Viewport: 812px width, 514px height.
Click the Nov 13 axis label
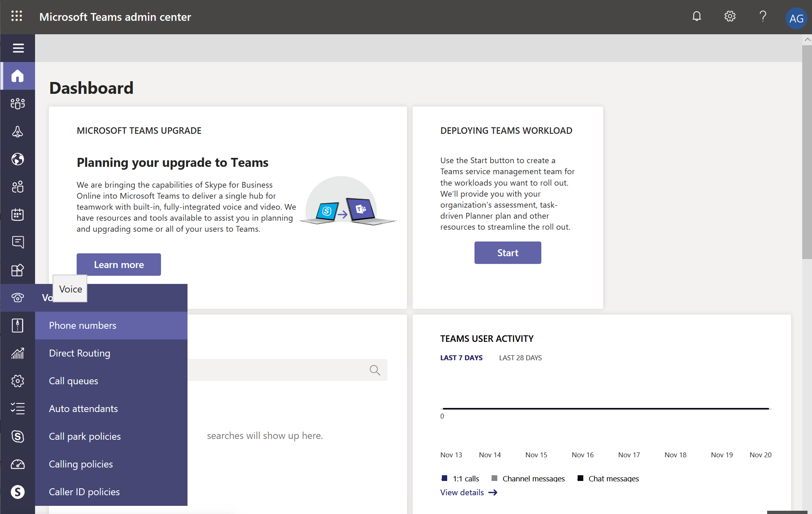[x=451, y=455]
